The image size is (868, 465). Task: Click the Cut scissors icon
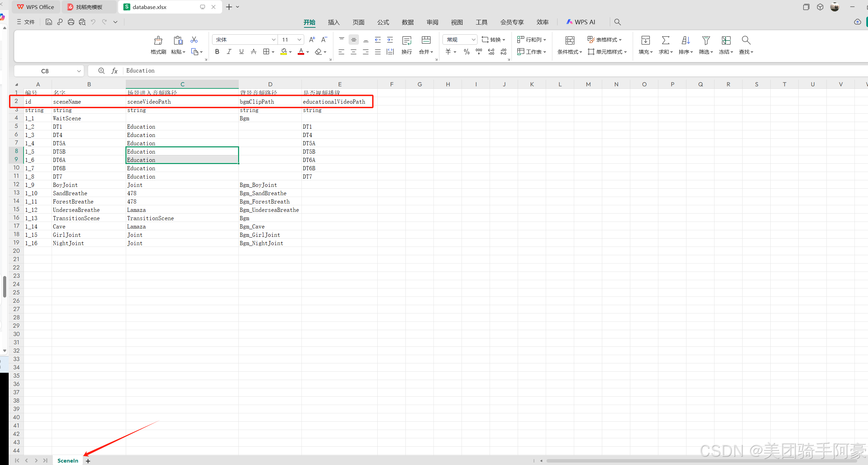(x=194, y=40)
